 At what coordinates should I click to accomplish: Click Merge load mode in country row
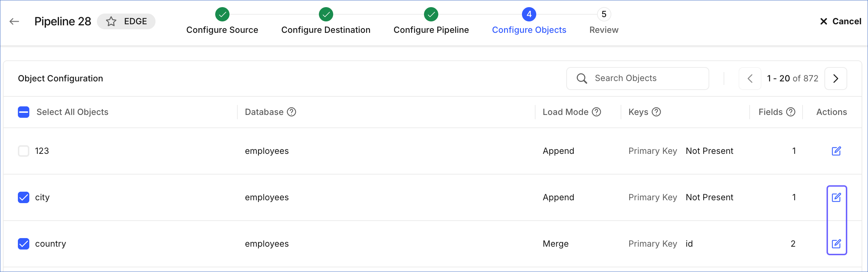pyautogui.click(x=556, y=244)
